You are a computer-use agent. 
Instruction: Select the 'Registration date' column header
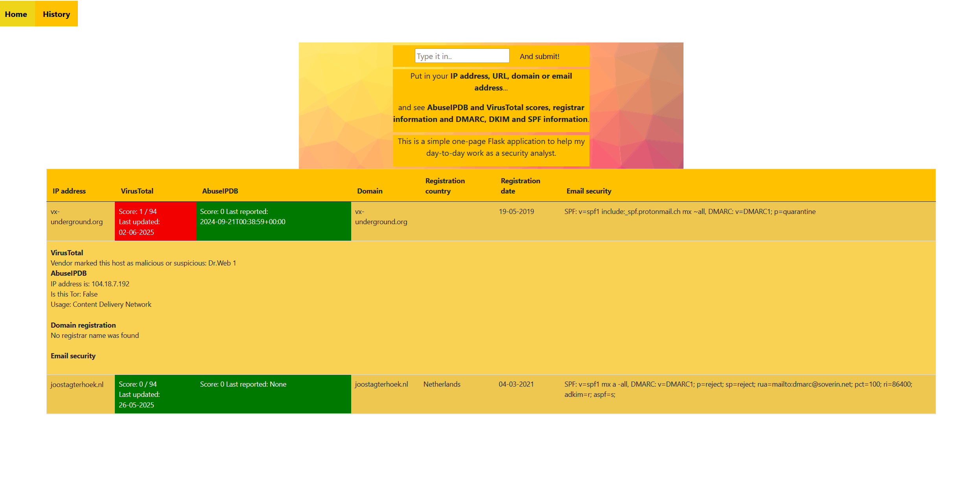520,186
